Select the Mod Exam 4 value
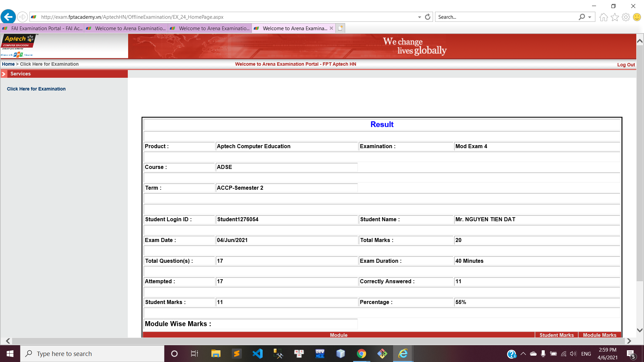Screen dimensions: 644x362 (471, 146)
